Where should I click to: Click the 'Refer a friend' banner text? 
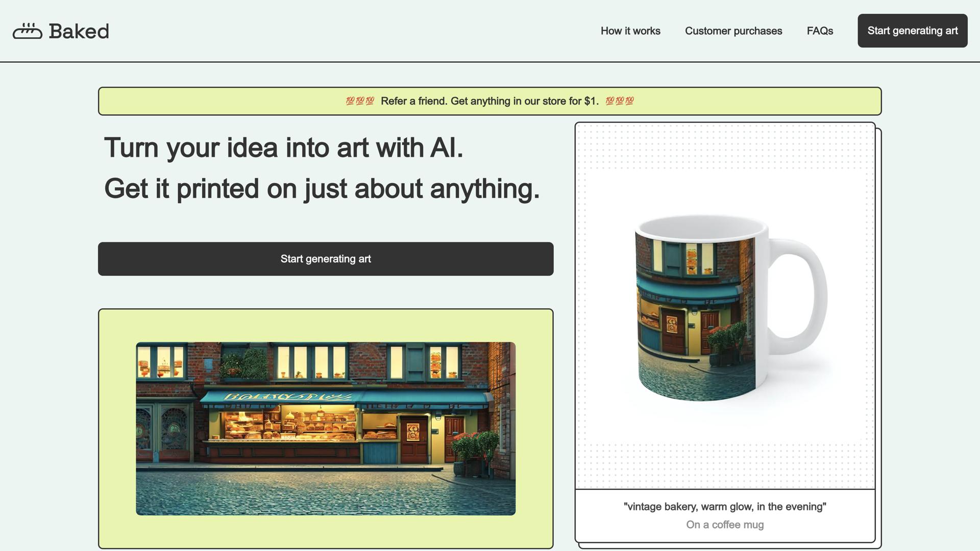tap(414, 101)
